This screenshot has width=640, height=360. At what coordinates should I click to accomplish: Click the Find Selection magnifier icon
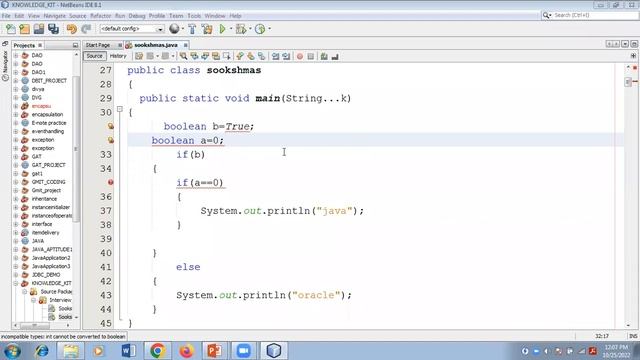pos(183,56)
